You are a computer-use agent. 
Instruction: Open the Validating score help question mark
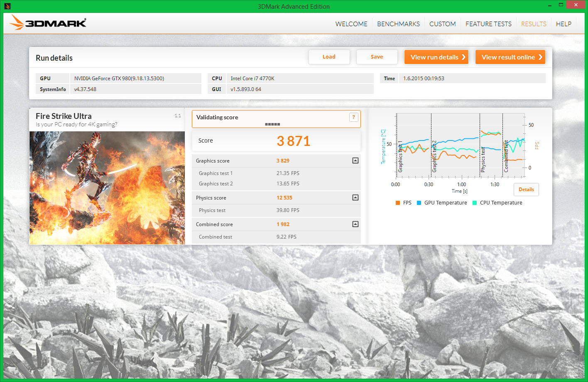353,117
